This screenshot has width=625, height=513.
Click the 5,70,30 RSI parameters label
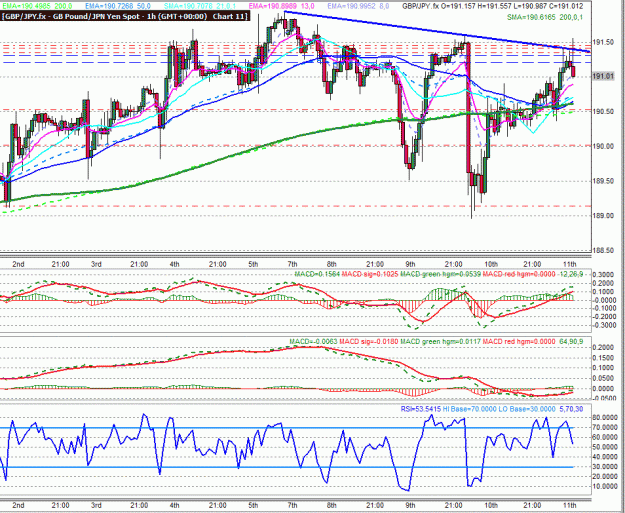(571, 409)
